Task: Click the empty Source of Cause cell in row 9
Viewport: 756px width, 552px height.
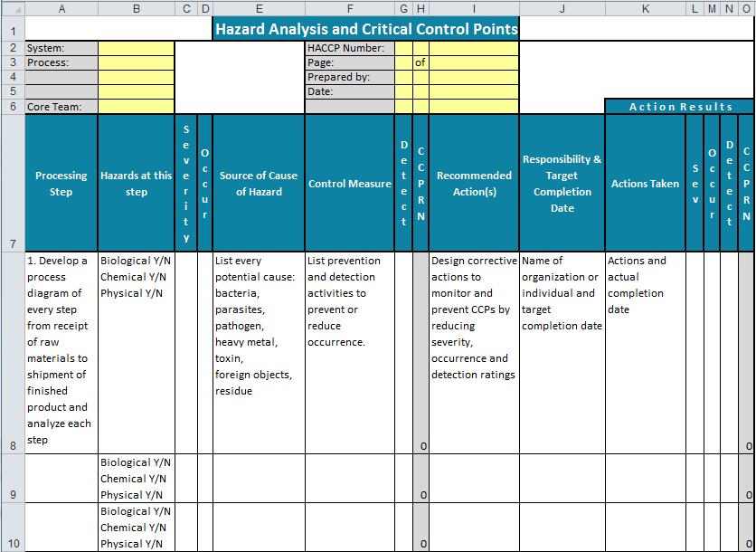Action: [259, 478]
